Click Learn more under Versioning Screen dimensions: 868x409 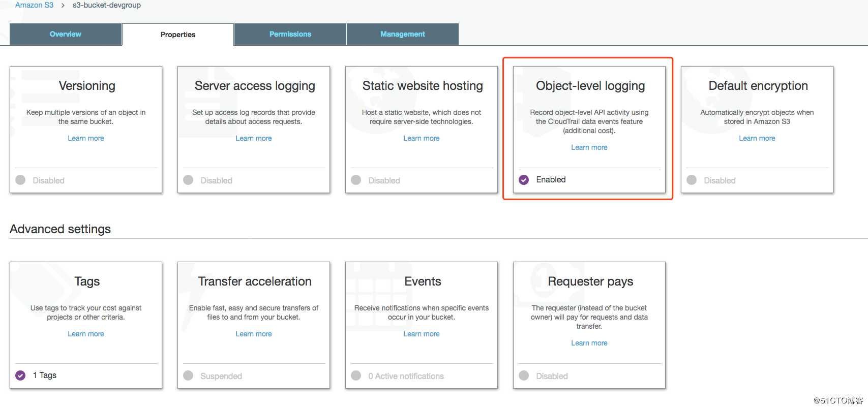[86, 138]
